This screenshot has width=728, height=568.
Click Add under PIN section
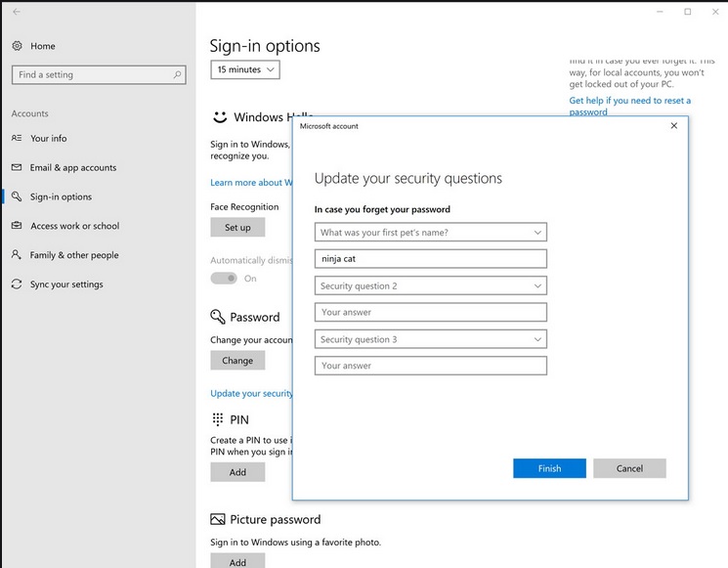[237, 472]
